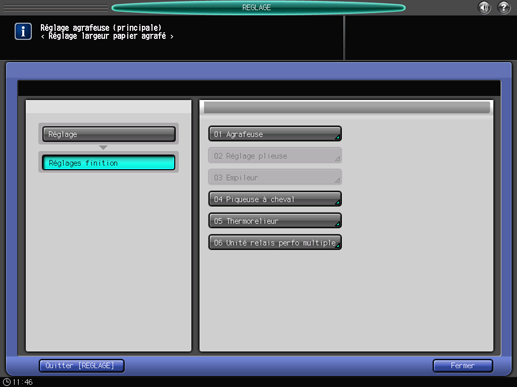The width and height of the screenshot is (517, 387).
Task: Click 'Réglage largeur papier agrafé' subtitle
Action: click(107, 36)
